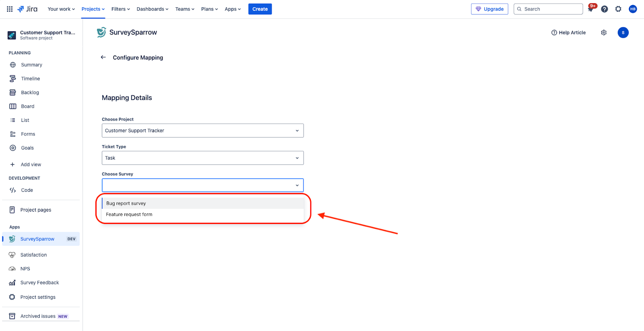
Task: Open Jira settings gear in top bar
Action: 618,9
